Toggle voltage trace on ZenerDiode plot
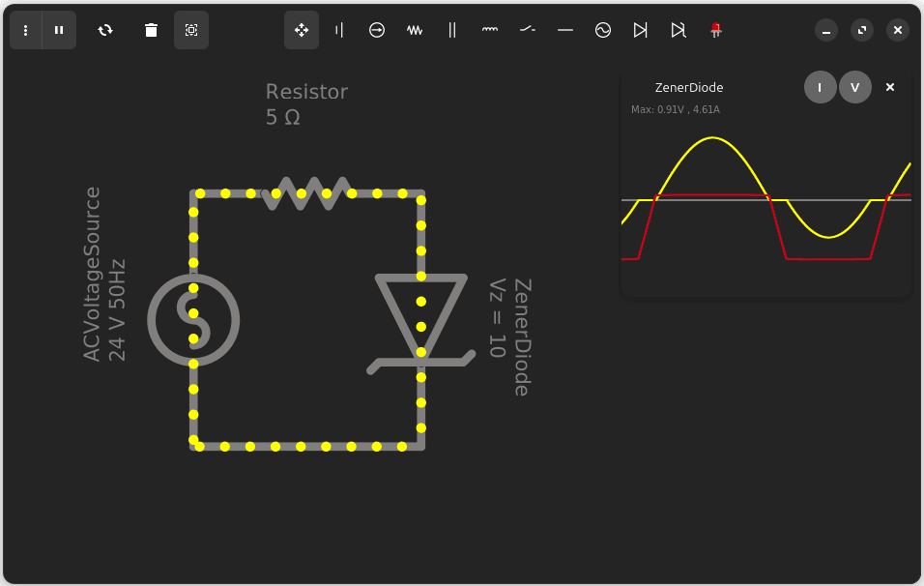 [854, 87]
